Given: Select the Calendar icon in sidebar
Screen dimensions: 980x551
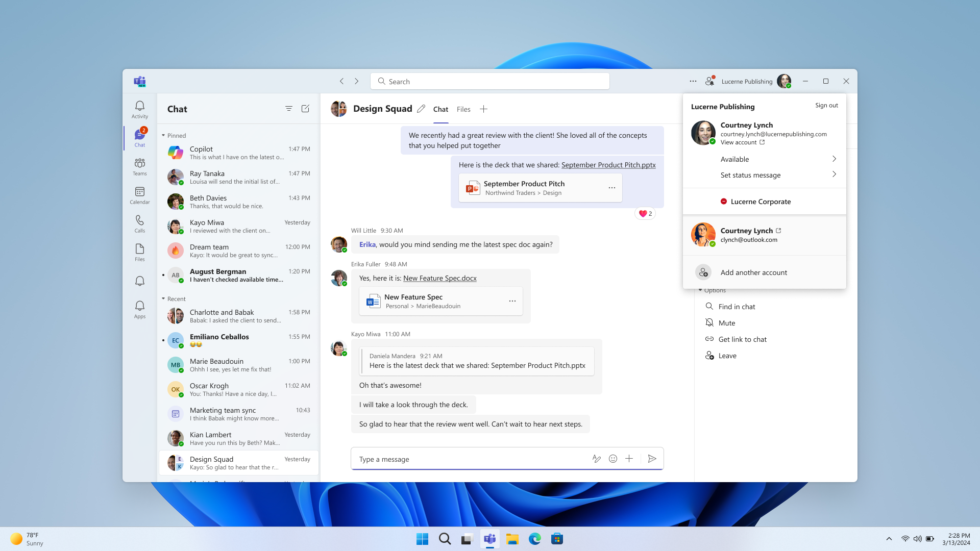Looking at the screenshot, I should (139, 192).
